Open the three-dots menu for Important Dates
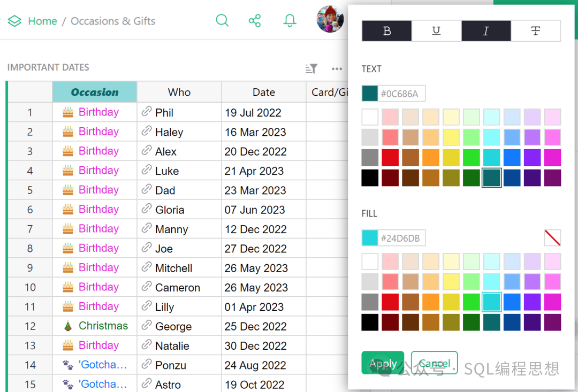The height and width of the screenshot is (392, 578). tap(337, 68)
